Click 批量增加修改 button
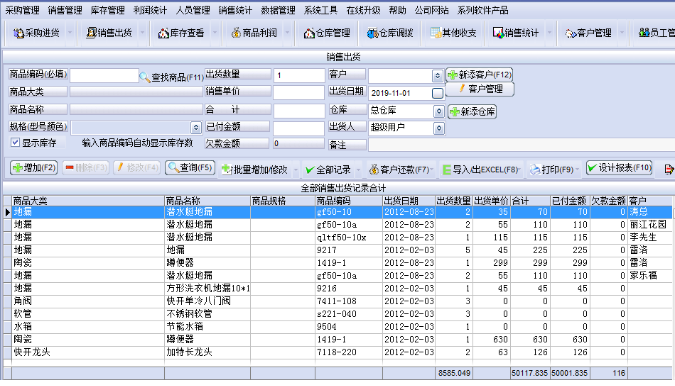Viewport: 675px width, 386px height. point(254,170)
